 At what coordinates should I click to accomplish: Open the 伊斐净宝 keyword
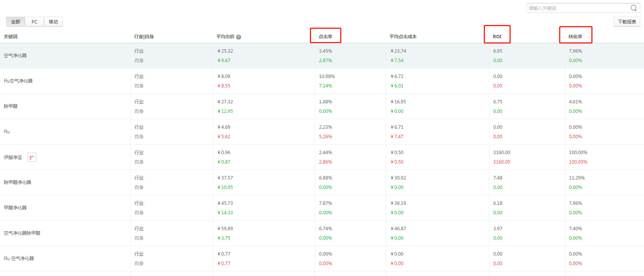pyautogui.click(x=13, y=157)
